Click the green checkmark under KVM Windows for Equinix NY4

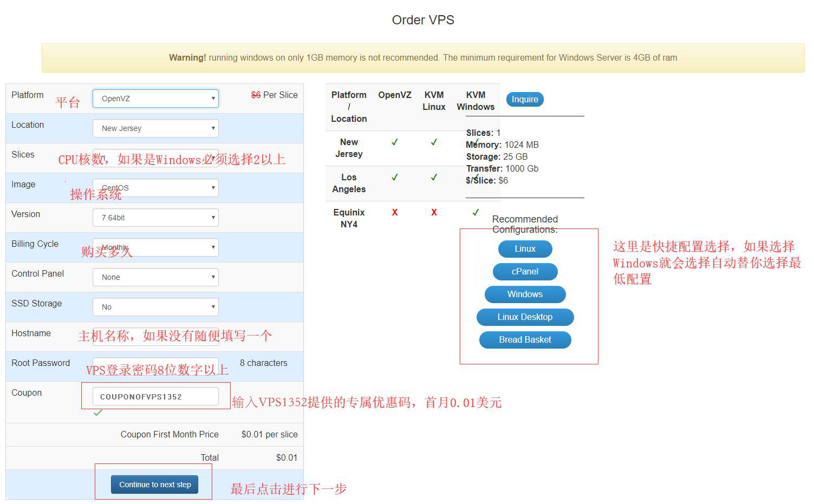pos(475,212)
